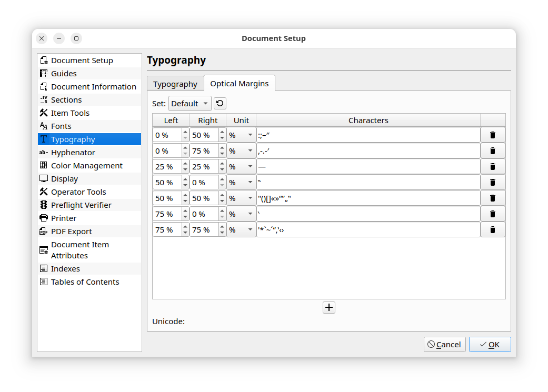Expand the Unit dropdown in first row

point(241,135)
